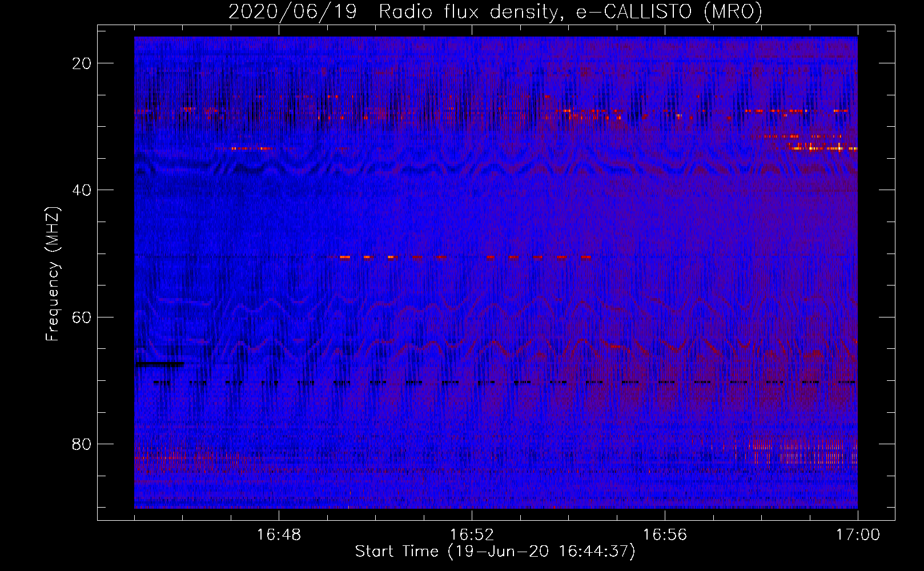Click the Frequency (MHZ) axis label

(x=53, y=274)
